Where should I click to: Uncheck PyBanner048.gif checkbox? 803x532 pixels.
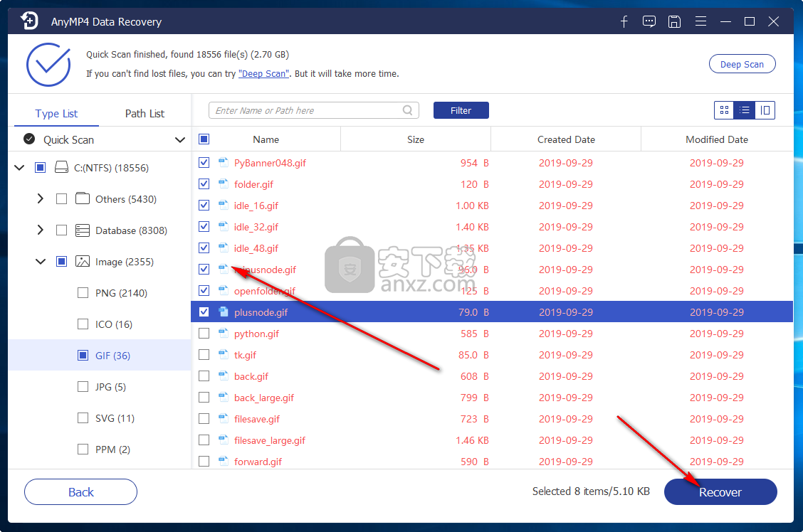tap(204, 163)
